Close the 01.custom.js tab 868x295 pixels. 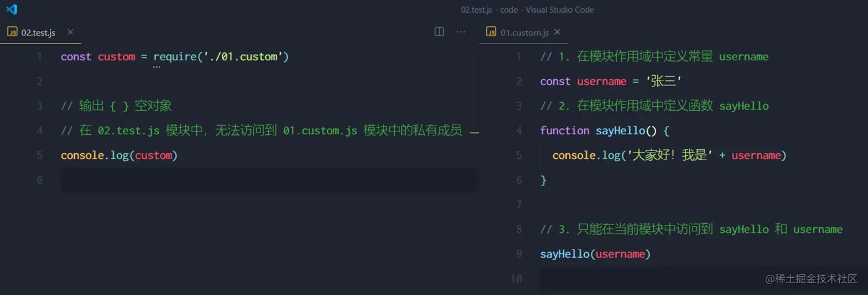click(x=557, y=32)
